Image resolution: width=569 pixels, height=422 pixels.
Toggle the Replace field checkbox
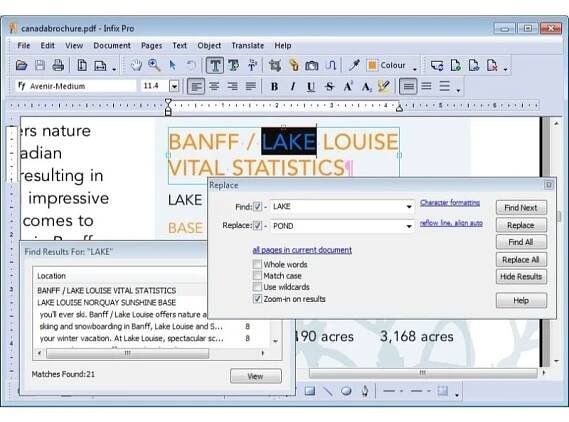tap(257, 226)
